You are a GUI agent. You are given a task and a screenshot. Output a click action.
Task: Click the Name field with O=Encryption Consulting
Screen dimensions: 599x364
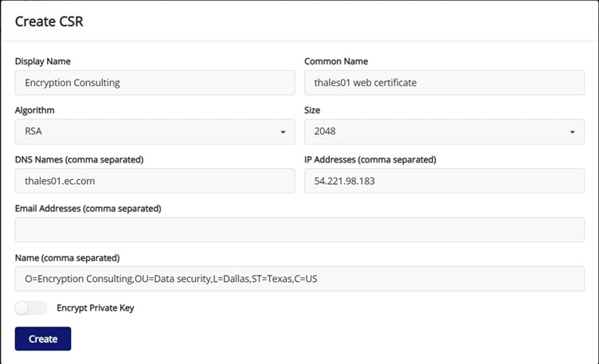point(299,279)
